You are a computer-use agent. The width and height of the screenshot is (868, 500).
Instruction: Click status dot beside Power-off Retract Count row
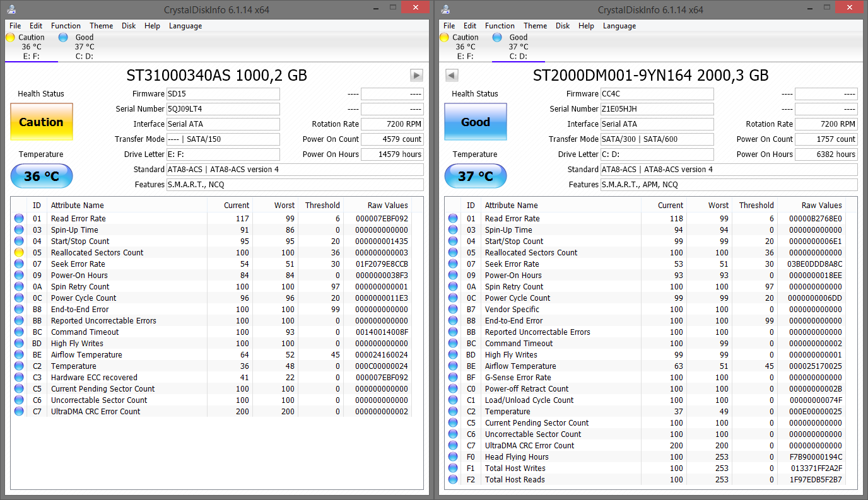tap(453, 388)
